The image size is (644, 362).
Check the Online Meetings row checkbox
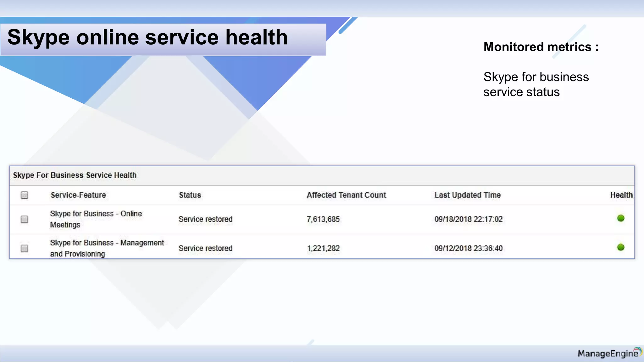point(24,219)
